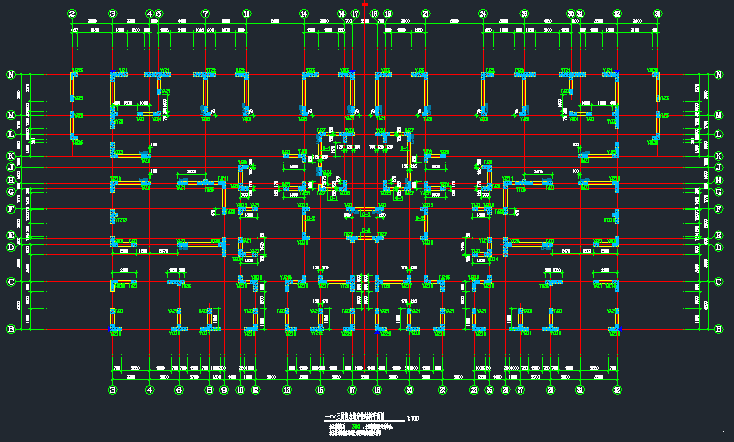Click the left-side axis bubble N
This screenshot has height=442, width=734.
pos(12,75)
